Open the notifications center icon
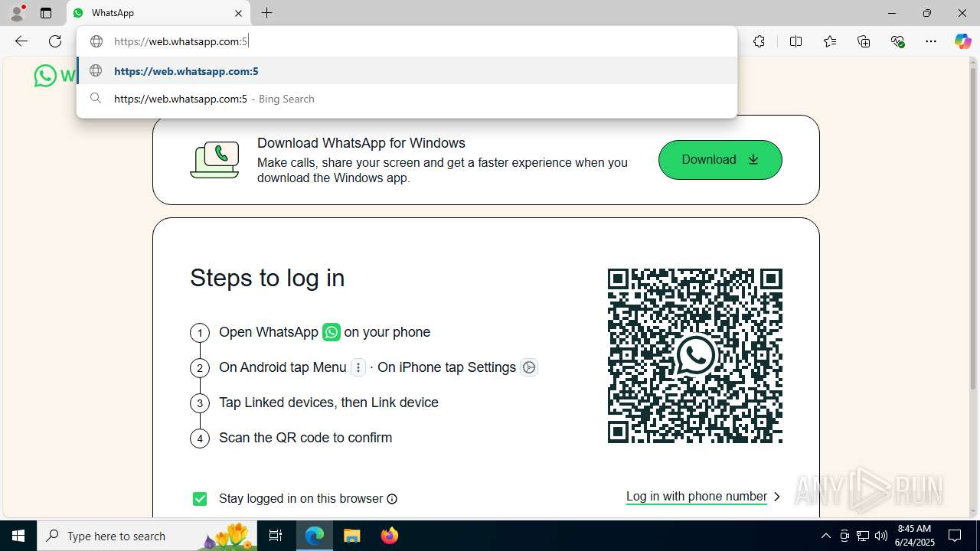980x551 pixels. click(955, 536)
